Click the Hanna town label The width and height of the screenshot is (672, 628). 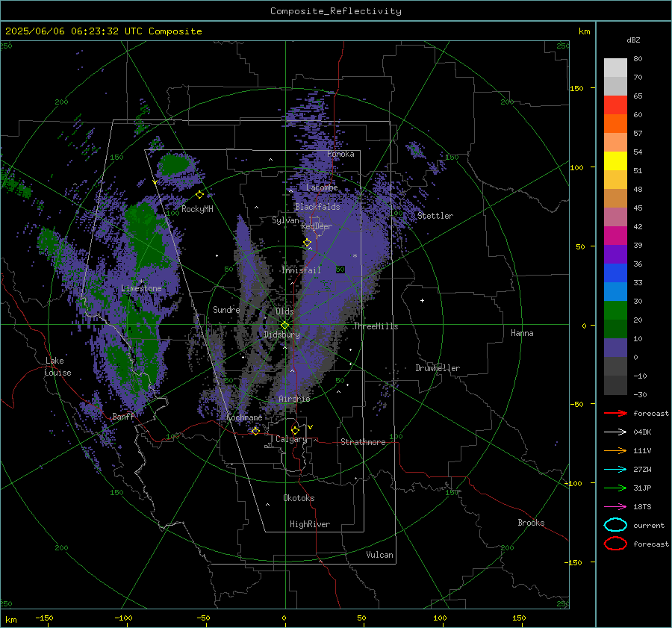coord(522,333)
